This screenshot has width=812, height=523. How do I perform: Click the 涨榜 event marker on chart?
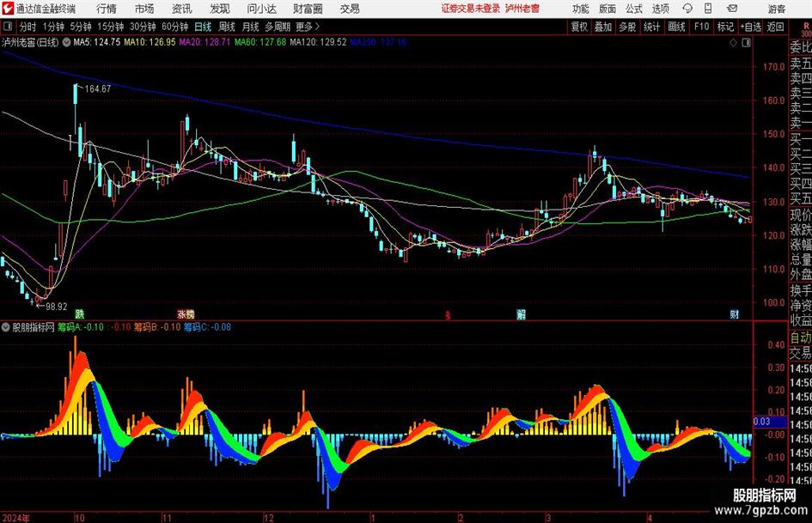pyautogui.click(x=186, y=314)
